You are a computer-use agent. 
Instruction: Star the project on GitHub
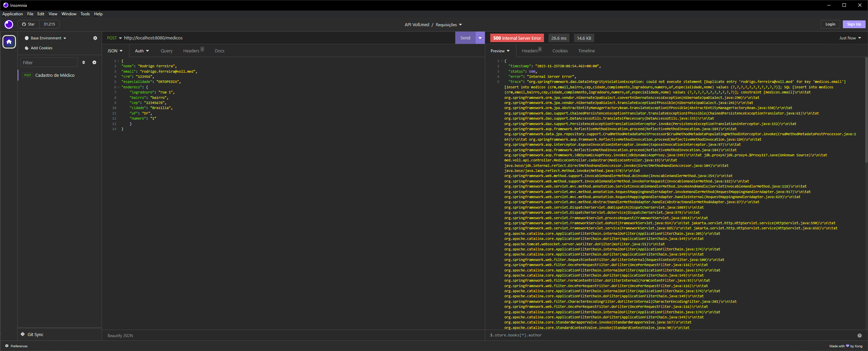[29, 24]
